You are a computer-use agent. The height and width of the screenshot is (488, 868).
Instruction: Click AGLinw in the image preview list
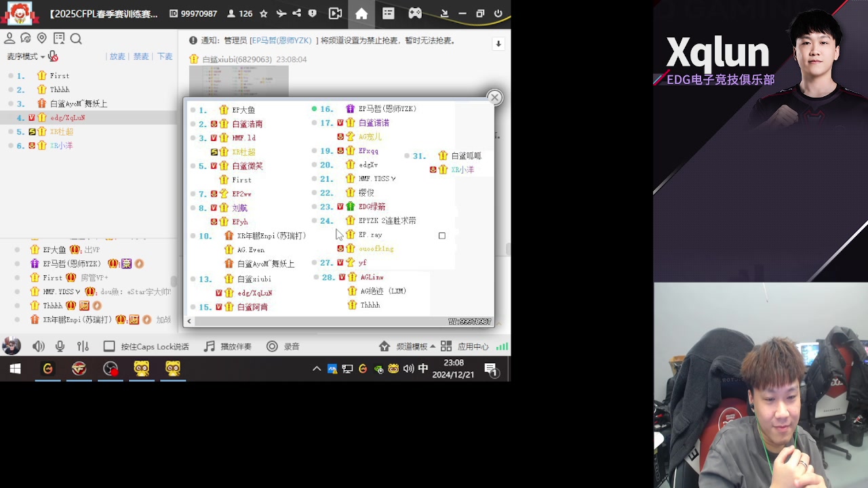pyautogui.click(x=372, y=277)
